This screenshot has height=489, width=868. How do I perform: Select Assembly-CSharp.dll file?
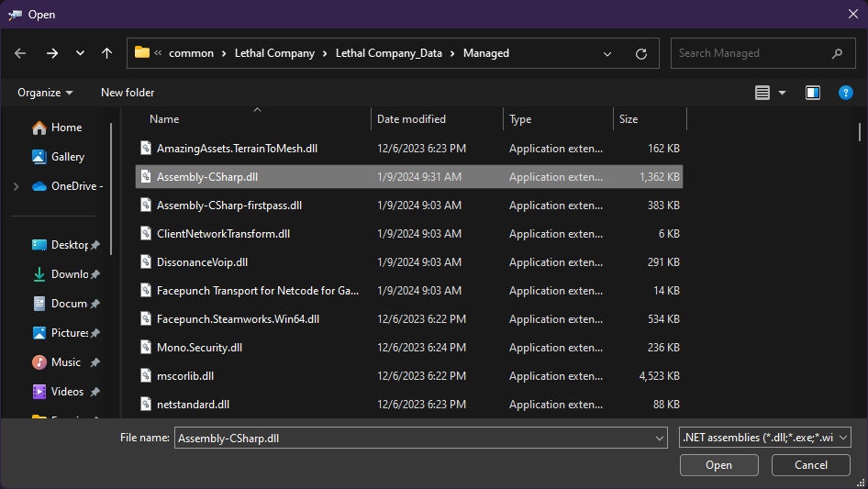coord(409,177)
